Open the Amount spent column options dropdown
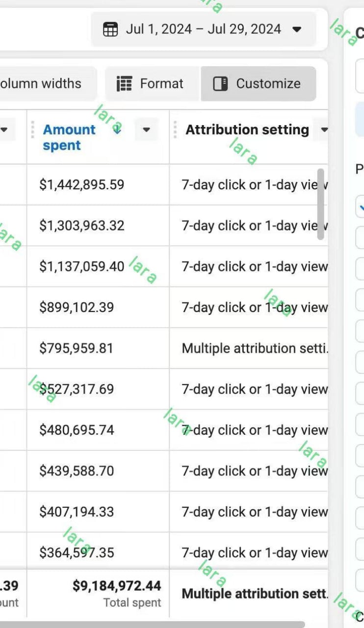This screenshot has width=364, height=628. 146,130
